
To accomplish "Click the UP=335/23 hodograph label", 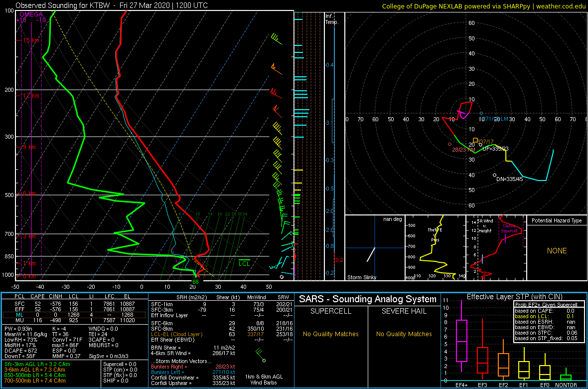I will point(496,149).
